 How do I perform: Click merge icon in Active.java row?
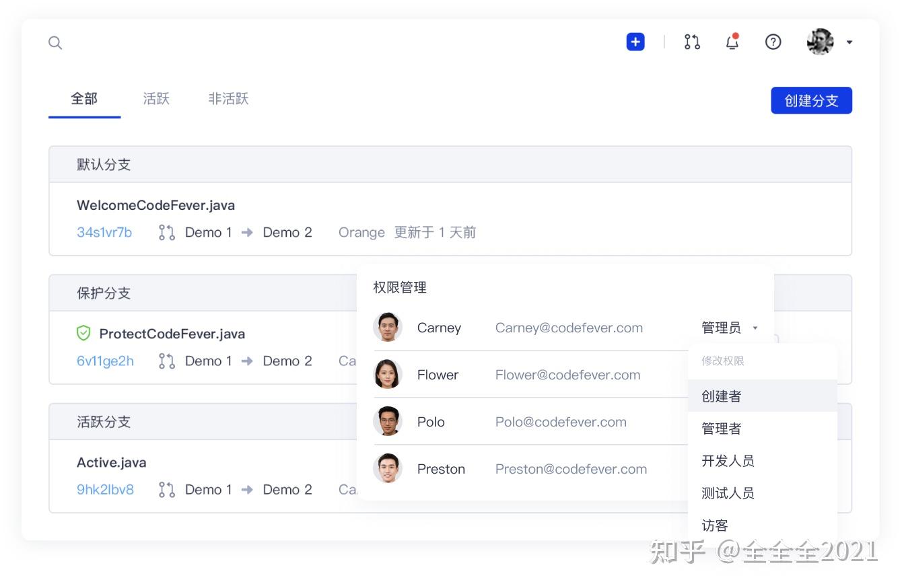tap(166, 489)
